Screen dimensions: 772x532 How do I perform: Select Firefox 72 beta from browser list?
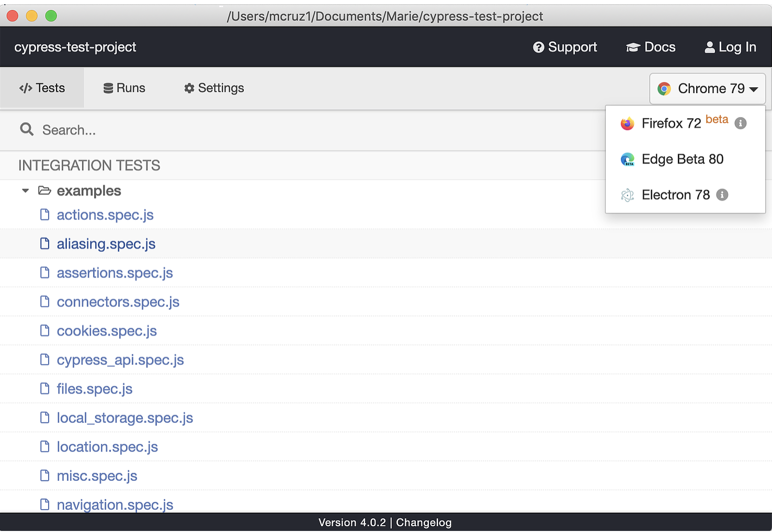tap(685, 124)
